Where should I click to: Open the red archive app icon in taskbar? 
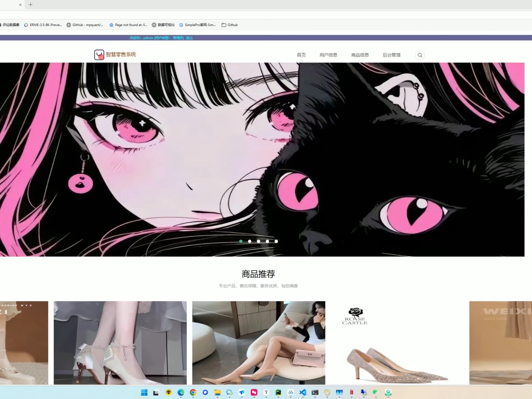pos(352,392)
